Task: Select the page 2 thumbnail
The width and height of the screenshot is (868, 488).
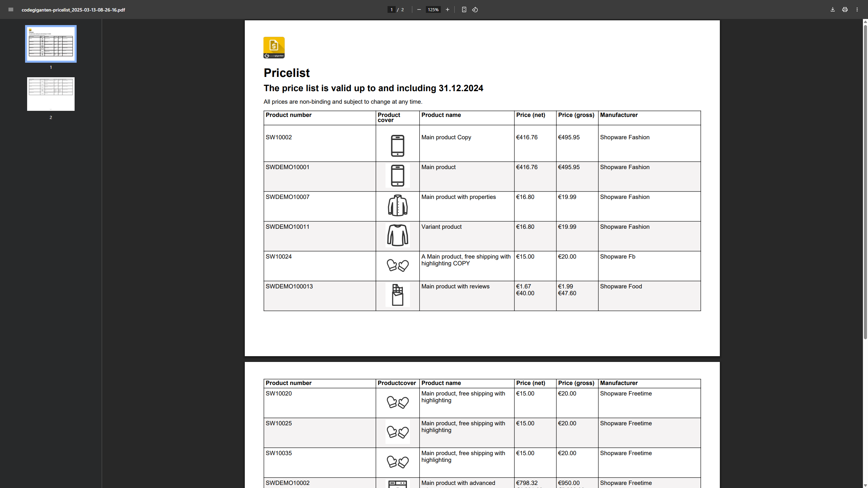Action: (51, 94)
